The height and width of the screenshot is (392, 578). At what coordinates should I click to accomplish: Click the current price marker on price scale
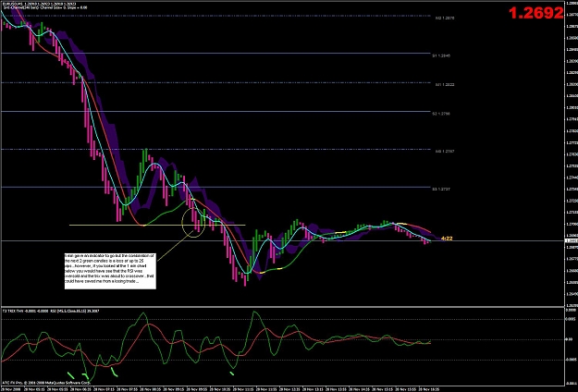click(572, 241)
